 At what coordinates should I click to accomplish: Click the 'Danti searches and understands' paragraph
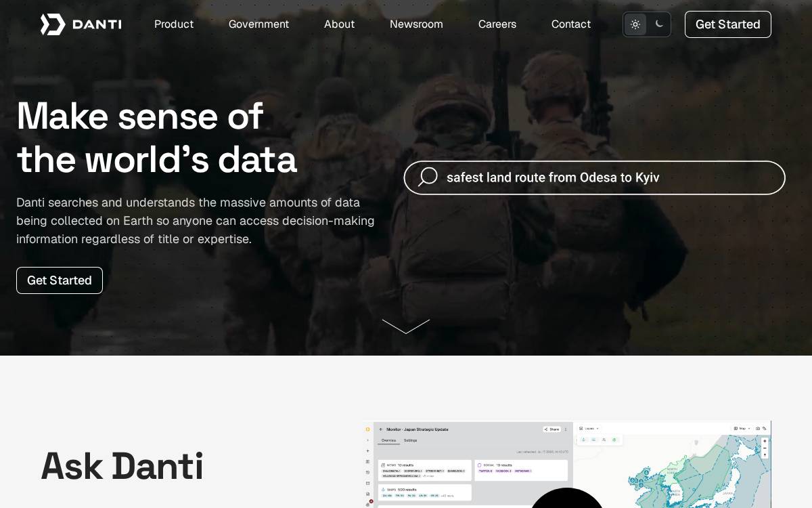(196, 221)
